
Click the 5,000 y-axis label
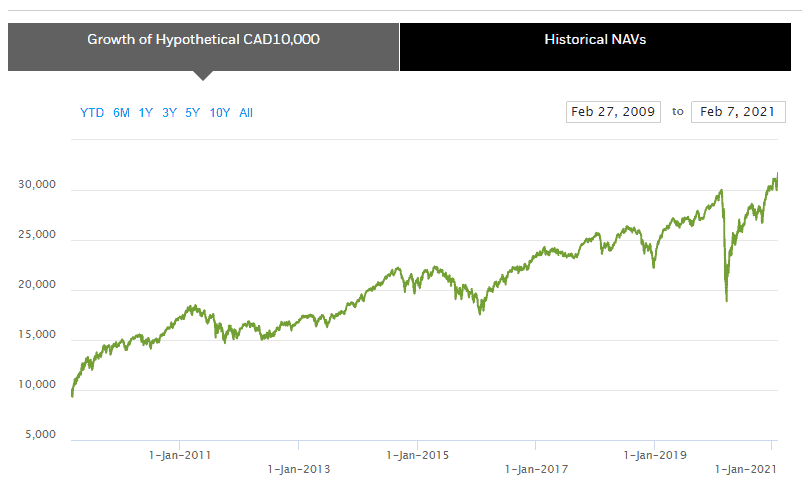point(39,435)
